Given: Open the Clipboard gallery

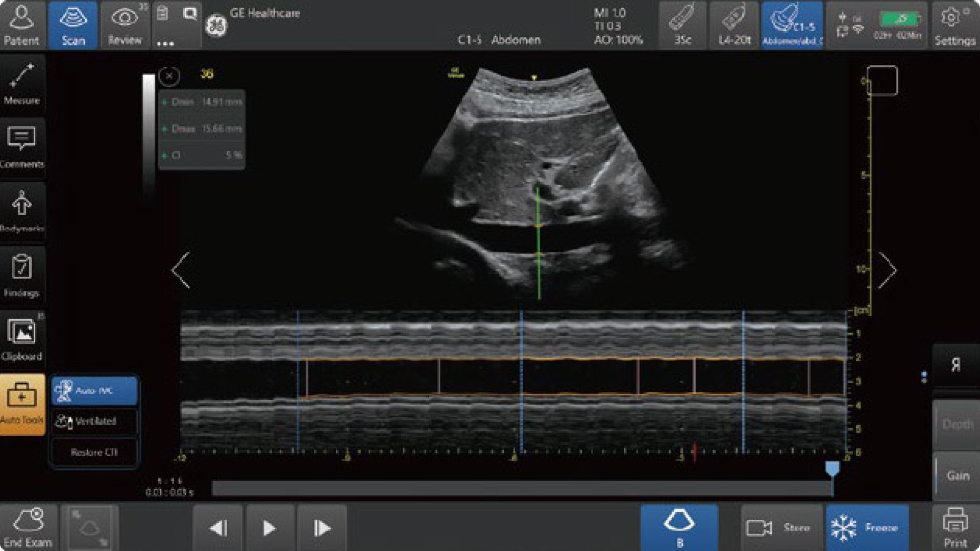Looking at the screenshot, I should click(22, 339).
